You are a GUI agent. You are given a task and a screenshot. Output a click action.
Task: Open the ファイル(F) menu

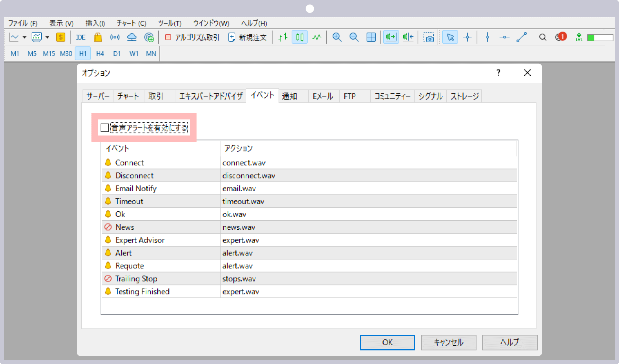(x=23, y=23)
